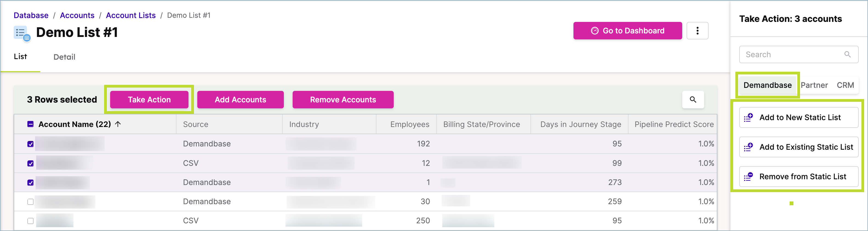Click the Demo List #1 list icon
The height and width of the screenshot is (231, 868).
[22, 33]
